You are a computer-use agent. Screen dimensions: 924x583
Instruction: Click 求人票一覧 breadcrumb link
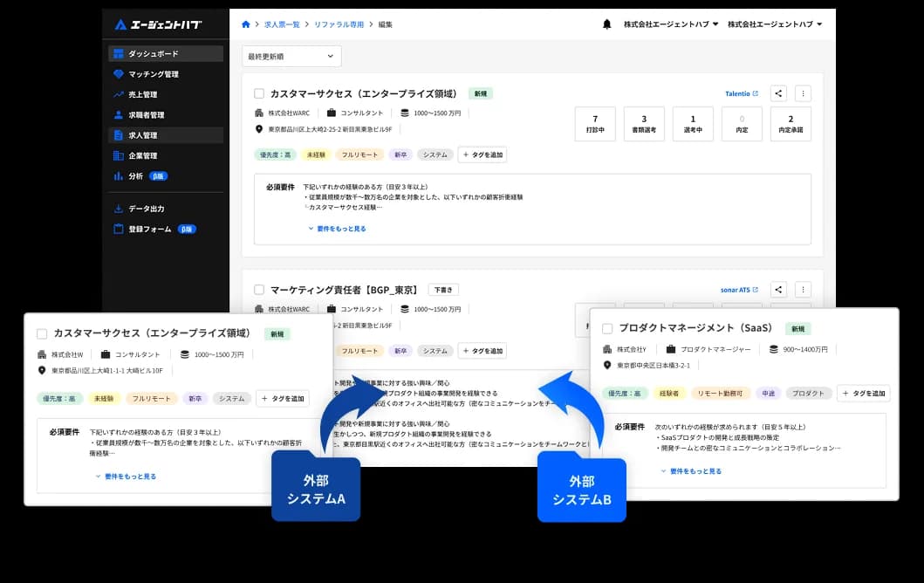pos(282,24)
